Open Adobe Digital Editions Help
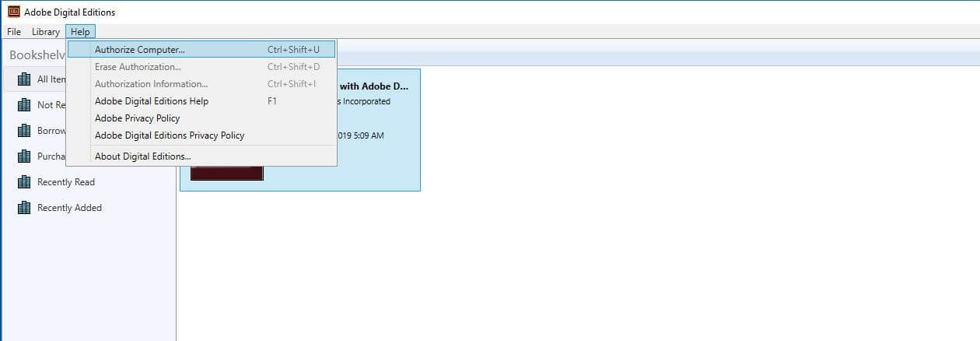Viewport: 980px width, 341px height. pos(201,101)
